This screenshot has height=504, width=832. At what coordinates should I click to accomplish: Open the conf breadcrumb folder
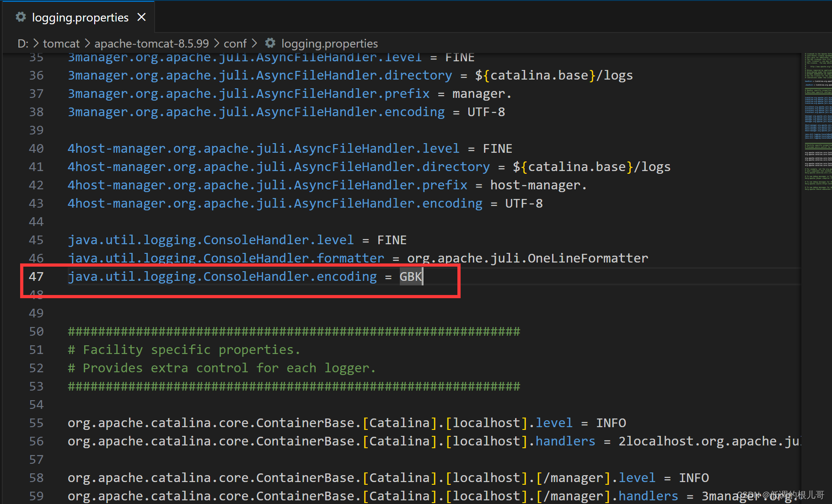235,43
